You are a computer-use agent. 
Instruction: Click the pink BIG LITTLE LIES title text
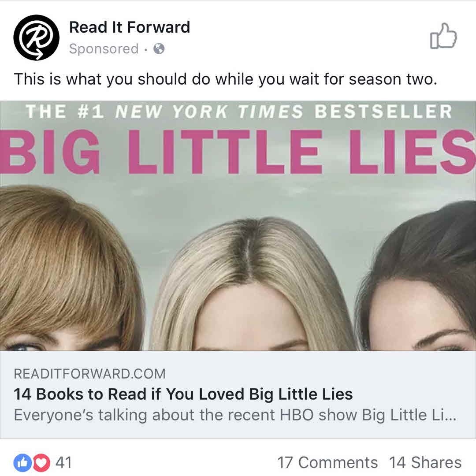click(238, 152)
